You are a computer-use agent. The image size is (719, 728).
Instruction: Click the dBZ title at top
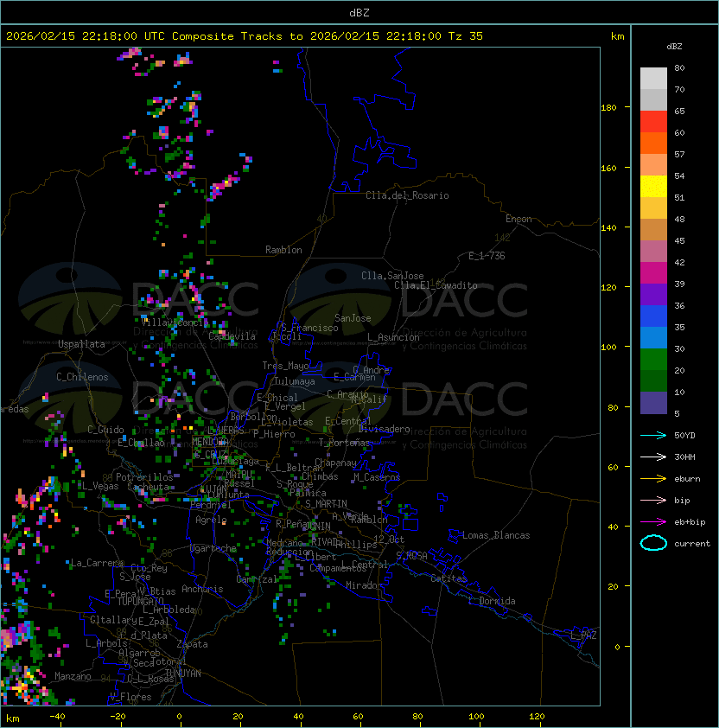coord(359,12)
